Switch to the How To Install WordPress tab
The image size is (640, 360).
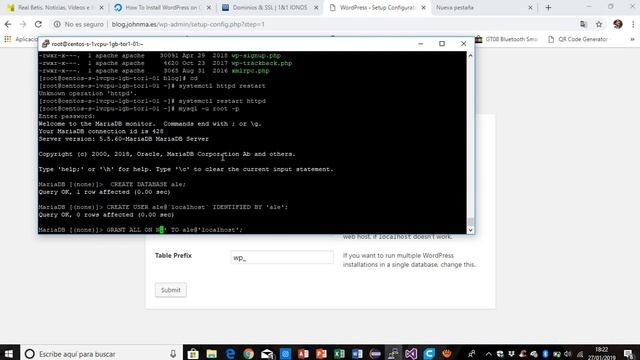[x=162, y=8]
